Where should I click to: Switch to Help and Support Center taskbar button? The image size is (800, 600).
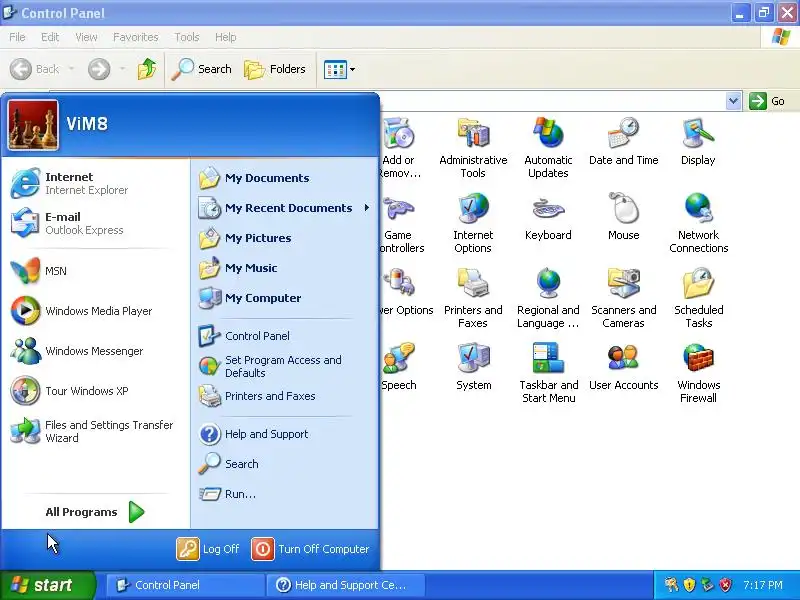pos(346,585)
